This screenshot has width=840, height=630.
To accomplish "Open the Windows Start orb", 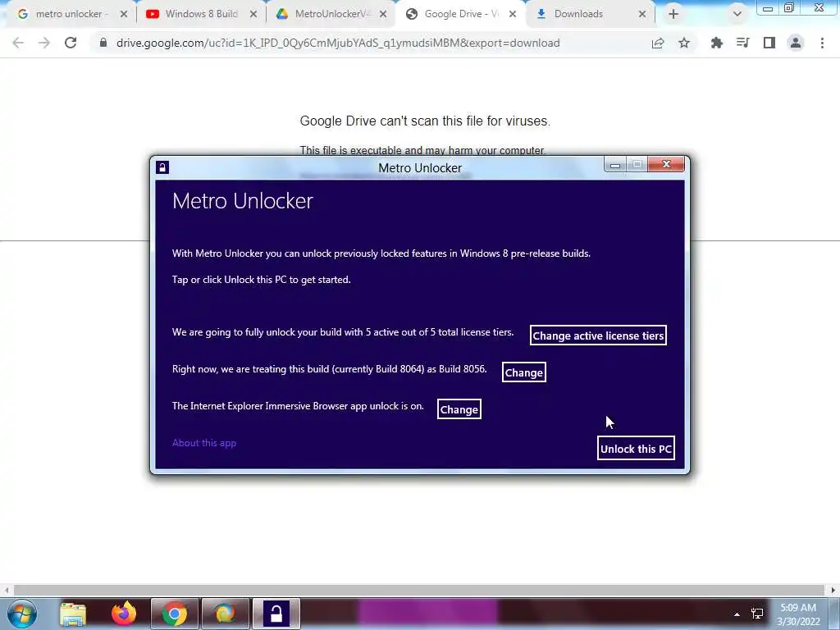I will pyautogui.click(x=22, y=614).
